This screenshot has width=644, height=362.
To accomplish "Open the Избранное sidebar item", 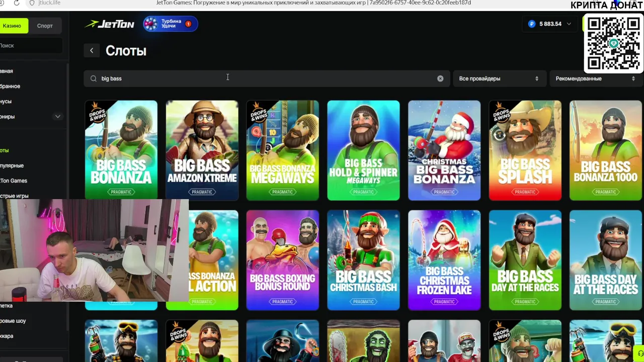I will (10, 86).
